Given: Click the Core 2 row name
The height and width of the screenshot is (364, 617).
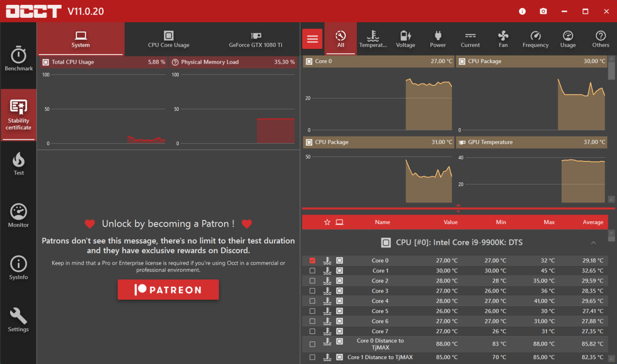Looking at the screenshot, I should coord(380,281).
